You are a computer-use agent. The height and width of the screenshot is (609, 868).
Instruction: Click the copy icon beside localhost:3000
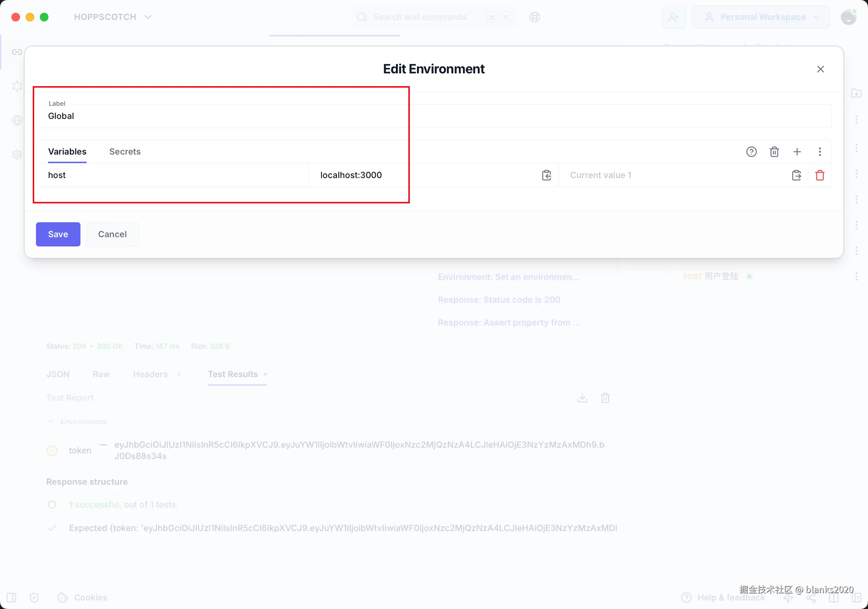pyautogui.click(x=546, y=175)
